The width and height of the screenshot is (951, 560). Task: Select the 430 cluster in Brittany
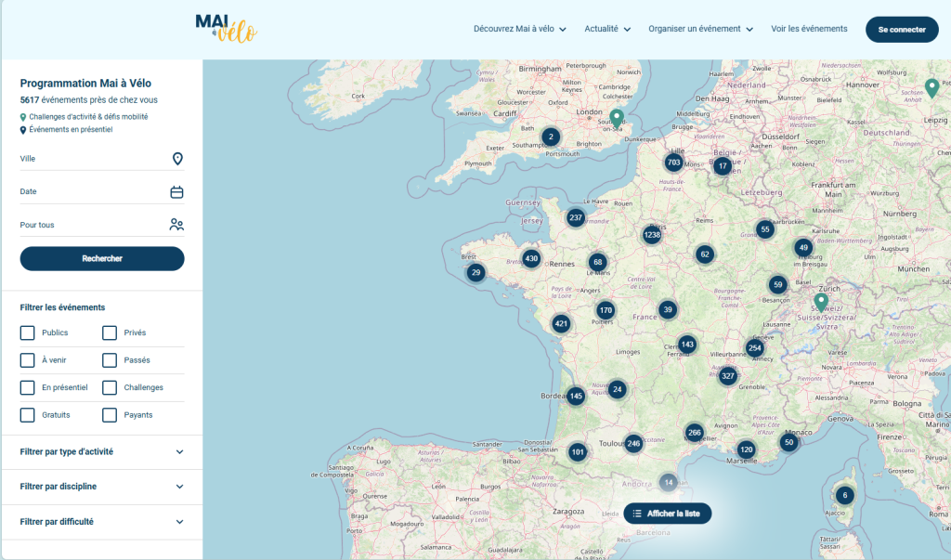(531, 258)
